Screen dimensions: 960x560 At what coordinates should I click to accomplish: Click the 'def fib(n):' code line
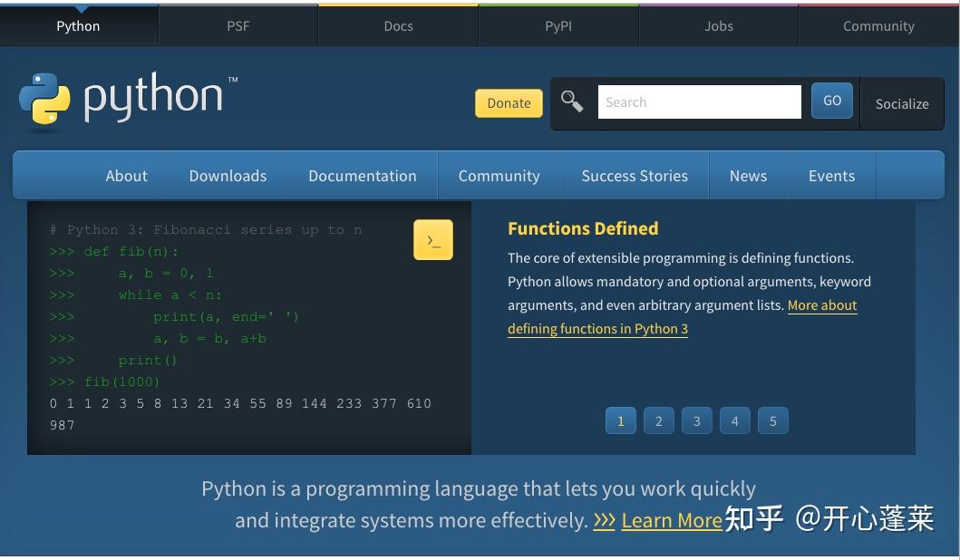114,252
